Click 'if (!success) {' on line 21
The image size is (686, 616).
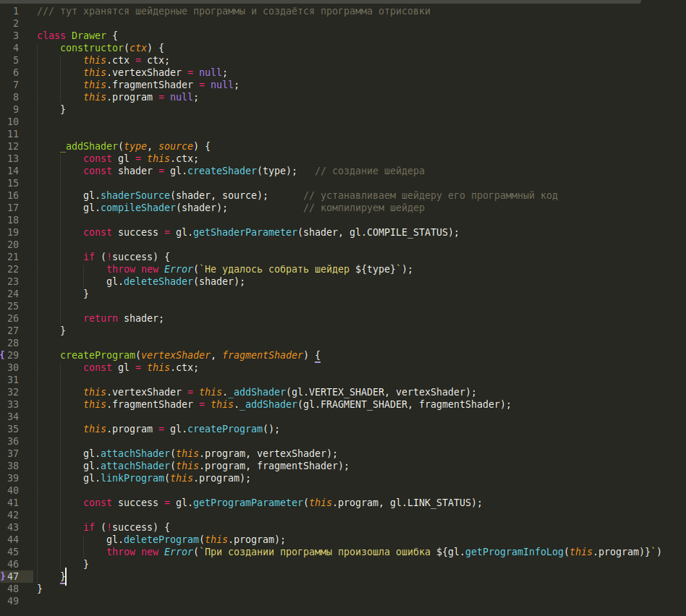(x=127, y=257)
